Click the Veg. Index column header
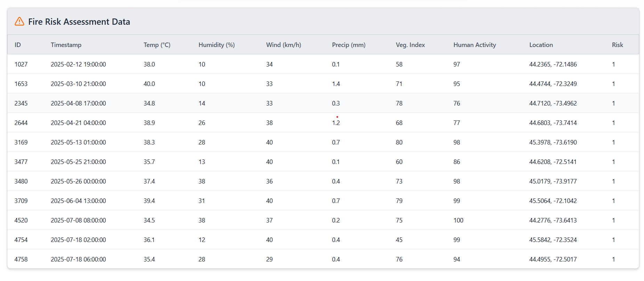The height and width of the screenshot is (281, 644). [410, 45]
